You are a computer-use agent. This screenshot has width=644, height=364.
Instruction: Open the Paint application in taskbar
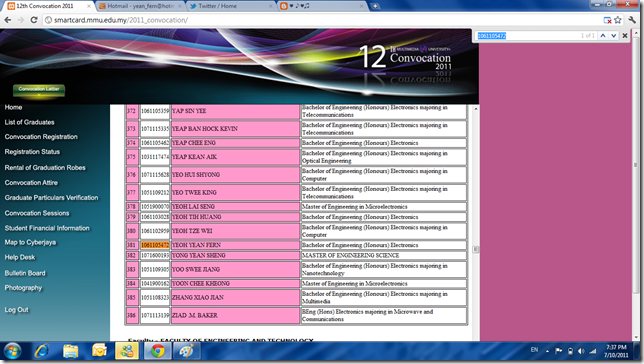187,352
